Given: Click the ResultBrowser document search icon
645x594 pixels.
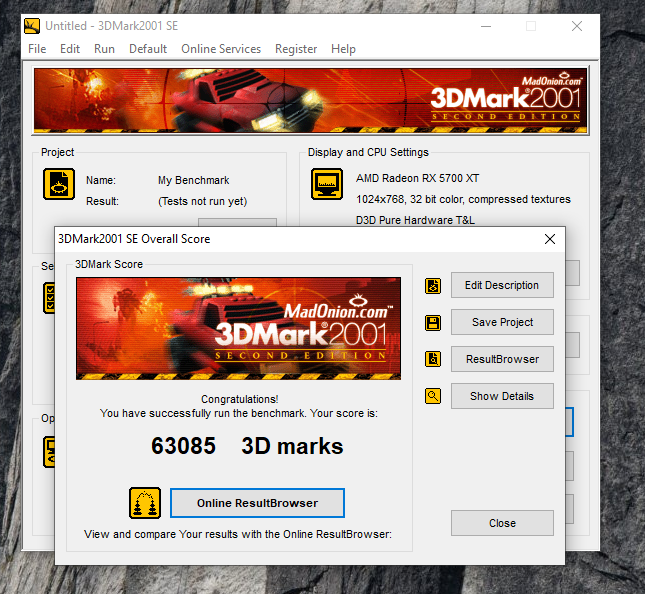Looking at the screenshot, I should click(433, 359).
